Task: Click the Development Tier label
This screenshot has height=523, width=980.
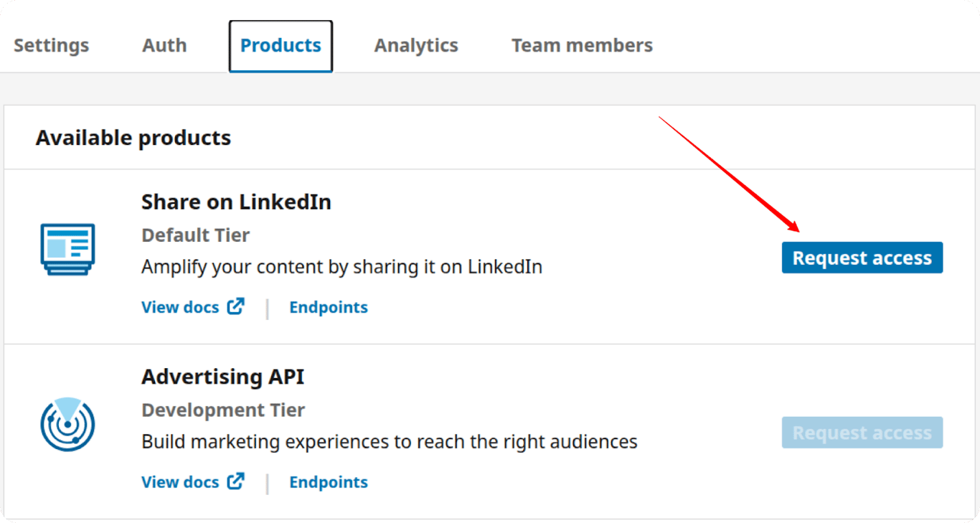Action: pyautogui.click(x=223, y=410)
